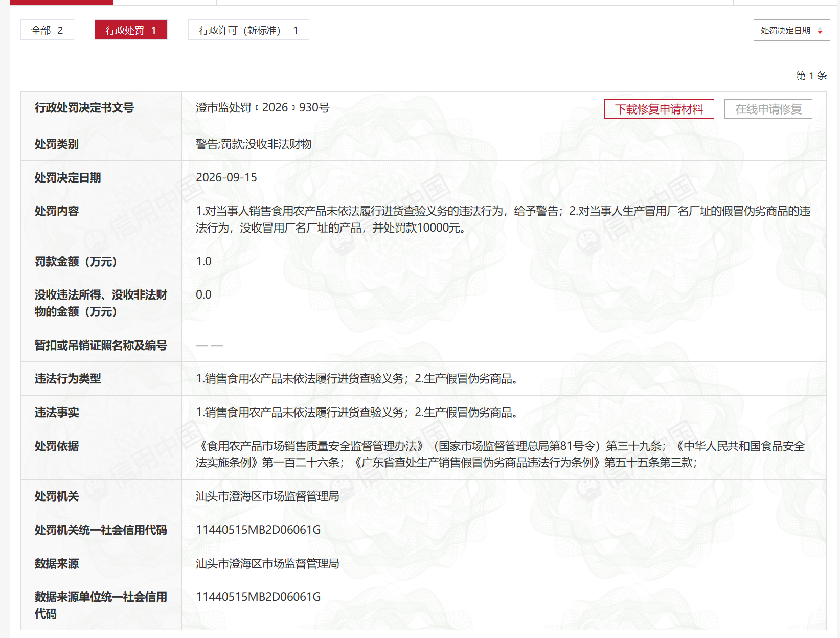
Task: Click the 处罚依据 legal basis text
Action: pyautogui.click(x=501, y=454)
